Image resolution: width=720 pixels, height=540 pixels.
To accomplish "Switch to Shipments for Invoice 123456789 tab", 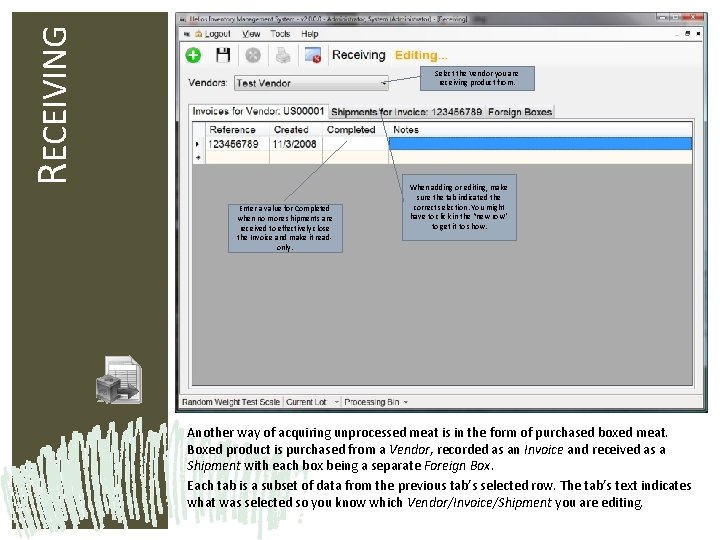I will (x=406, y=112).
